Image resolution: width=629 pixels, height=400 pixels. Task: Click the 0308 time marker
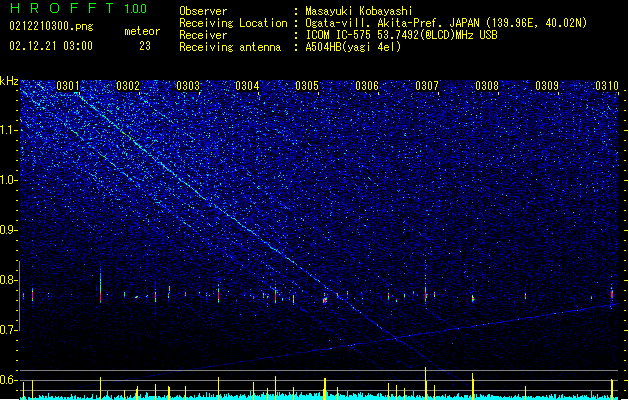click(x=487, y=86)
